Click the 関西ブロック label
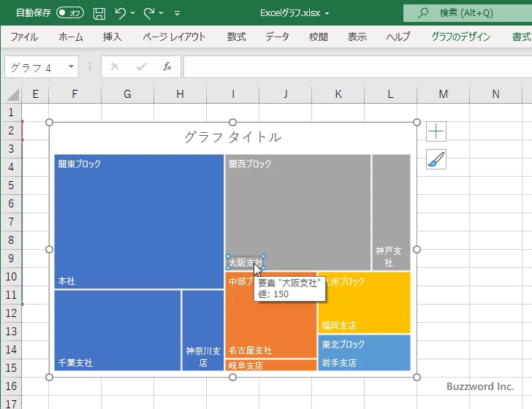 coord(250,164)
